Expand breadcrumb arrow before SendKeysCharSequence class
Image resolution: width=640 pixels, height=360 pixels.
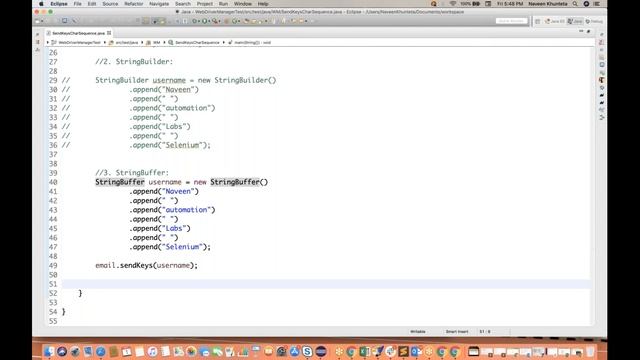click(x=164, y=42)
